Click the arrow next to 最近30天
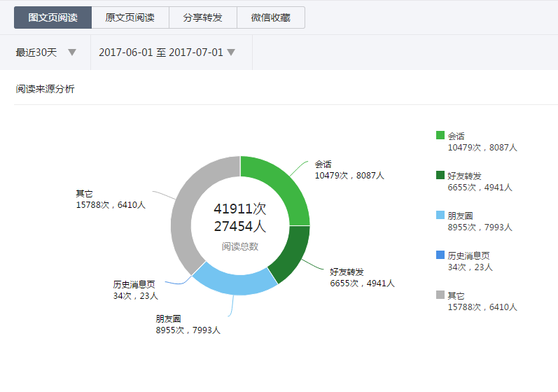 coord(72,52)
